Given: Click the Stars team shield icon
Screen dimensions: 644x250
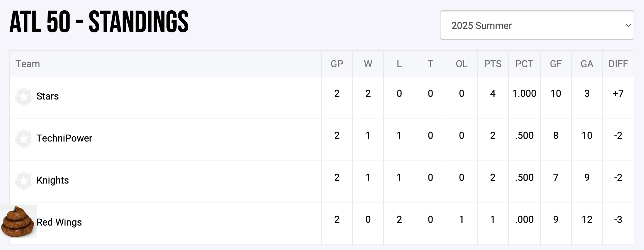Looking at the screenshot, I should pos(24,97).
